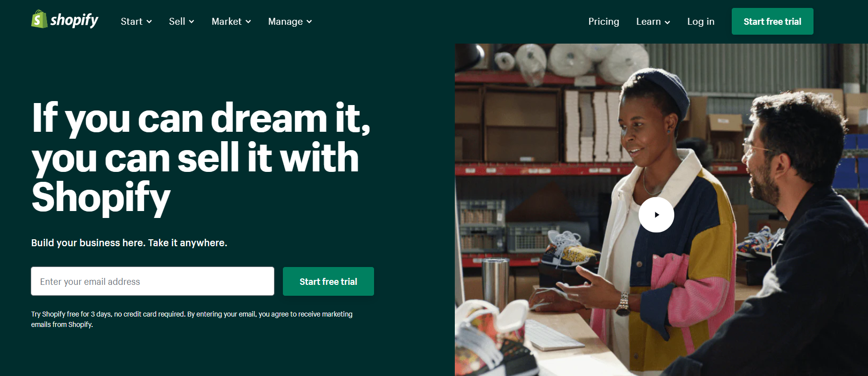
Task: Click the hero headline about selling with Shopify
Action: [x=201, y=158]
